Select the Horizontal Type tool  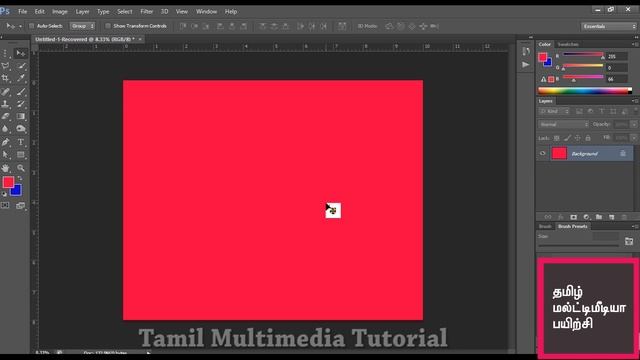point(21,142)
